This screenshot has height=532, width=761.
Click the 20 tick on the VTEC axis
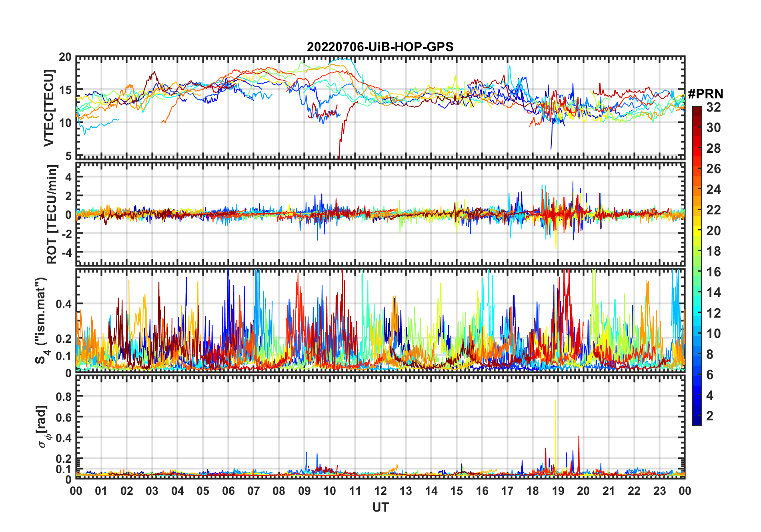click(x=65, y=57)
